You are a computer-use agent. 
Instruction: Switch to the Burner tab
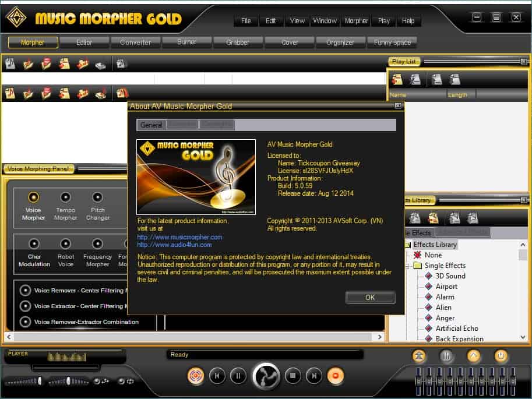[186, 43]
